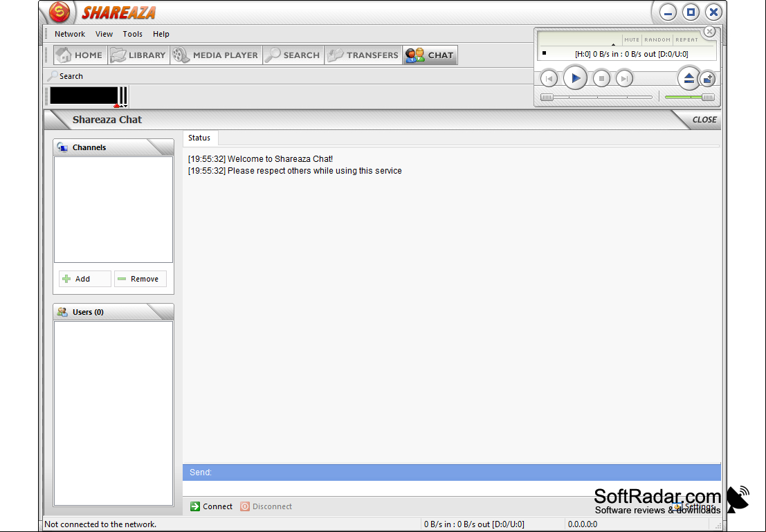Screen dimensions: 766x532
Task: Click the eject/open media button
Action: pyautogui.click(x=689, y=78)
